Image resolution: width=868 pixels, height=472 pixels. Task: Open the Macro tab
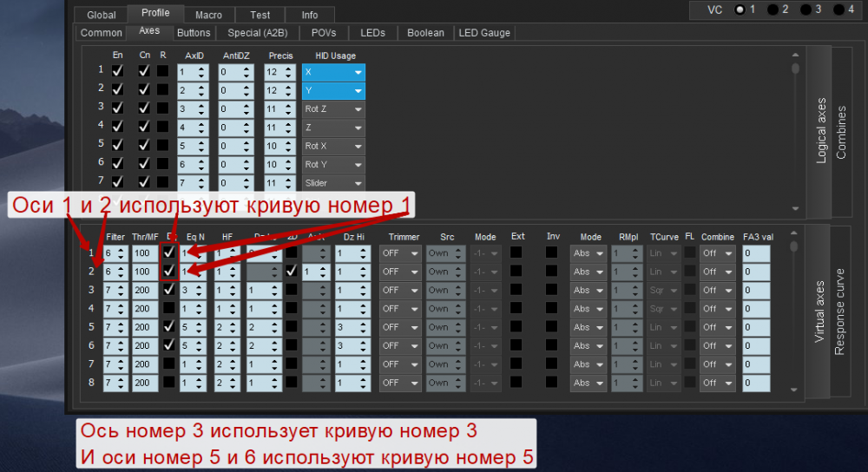point(208,15)
